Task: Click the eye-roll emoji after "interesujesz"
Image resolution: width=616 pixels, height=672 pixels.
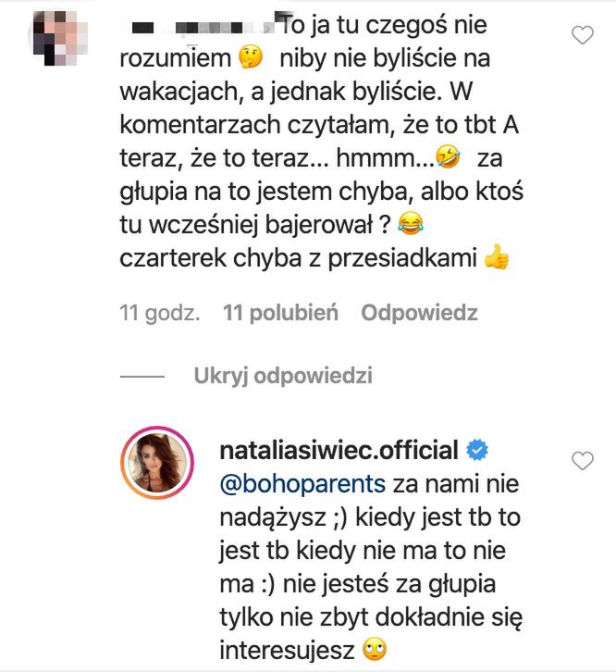Action: click(x=374, y=647)
